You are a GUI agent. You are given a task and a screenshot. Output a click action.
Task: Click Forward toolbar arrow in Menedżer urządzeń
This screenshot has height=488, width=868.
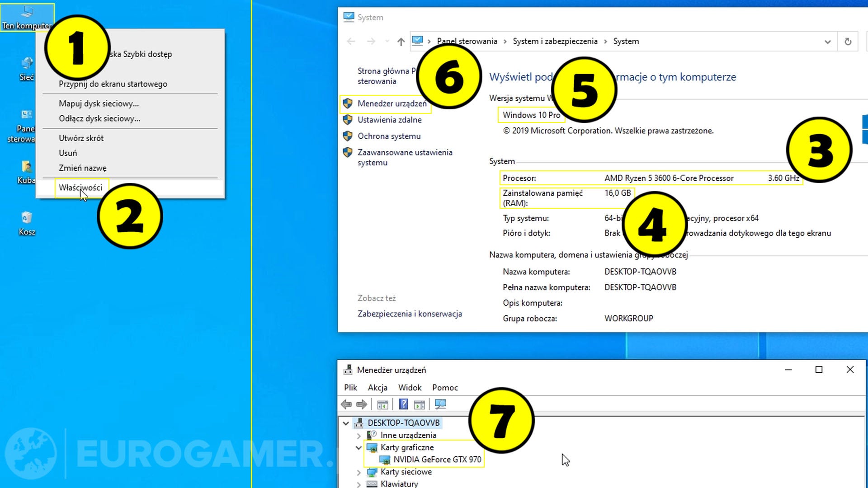(362, 404)
